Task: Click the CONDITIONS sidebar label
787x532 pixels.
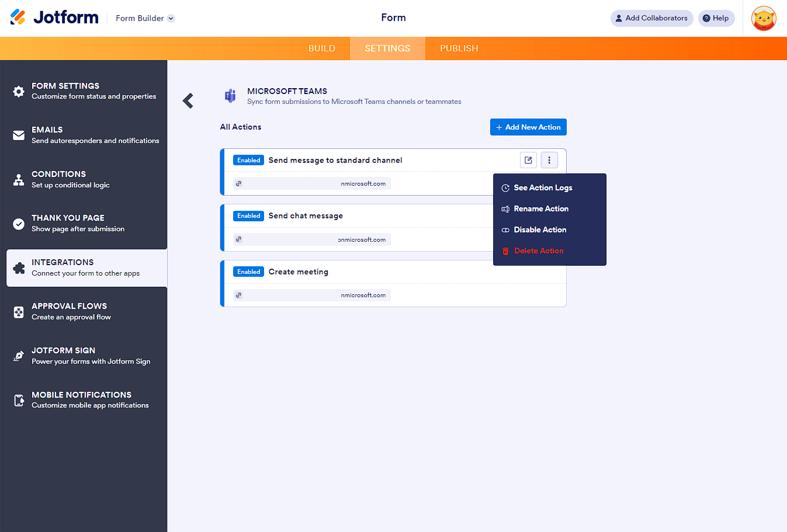Action: (x=59, y=174)
